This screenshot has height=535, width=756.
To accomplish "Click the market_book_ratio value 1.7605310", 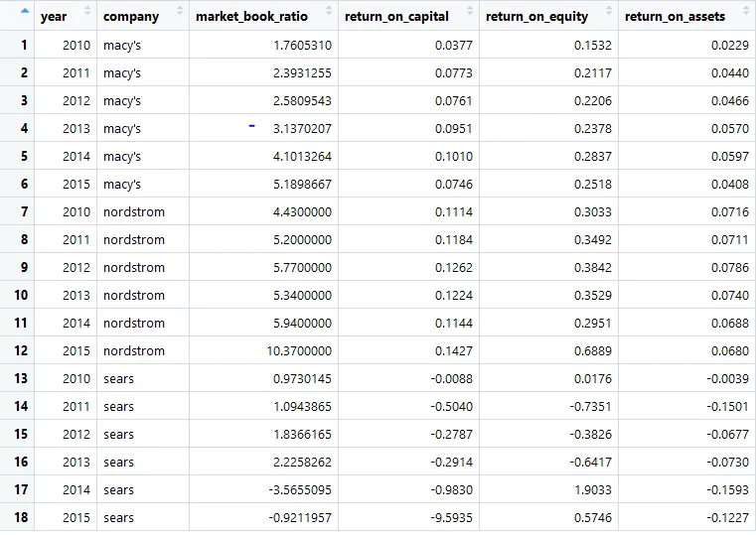I will point(302,46).
